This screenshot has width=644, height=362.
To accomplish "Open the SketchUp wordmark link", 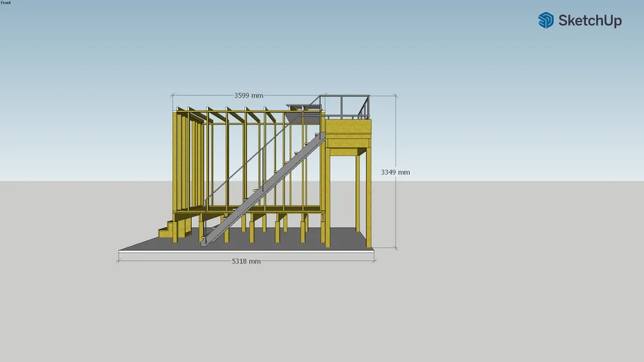I will pyautogui.click(x=590, y=21).
